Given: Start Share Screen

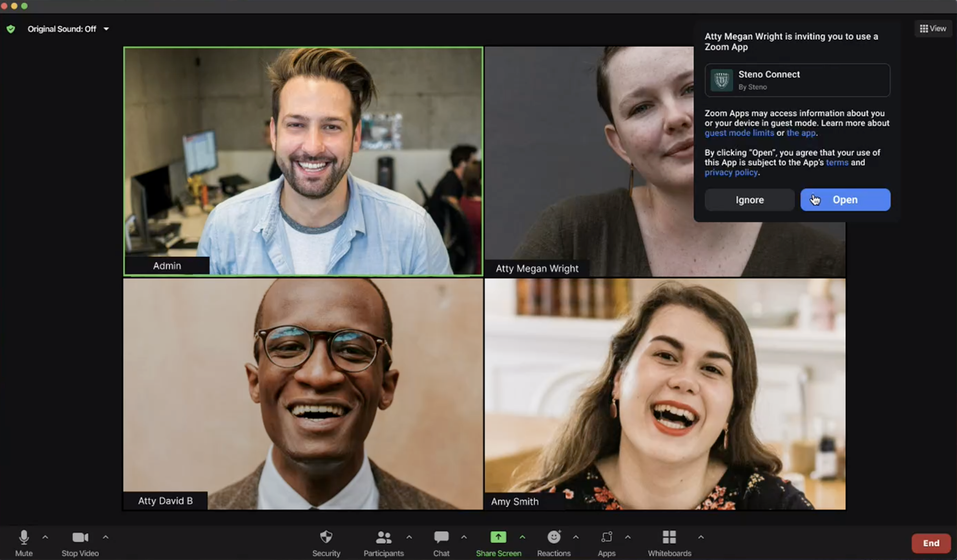Looking at the screenshot, I should [498, 543].
